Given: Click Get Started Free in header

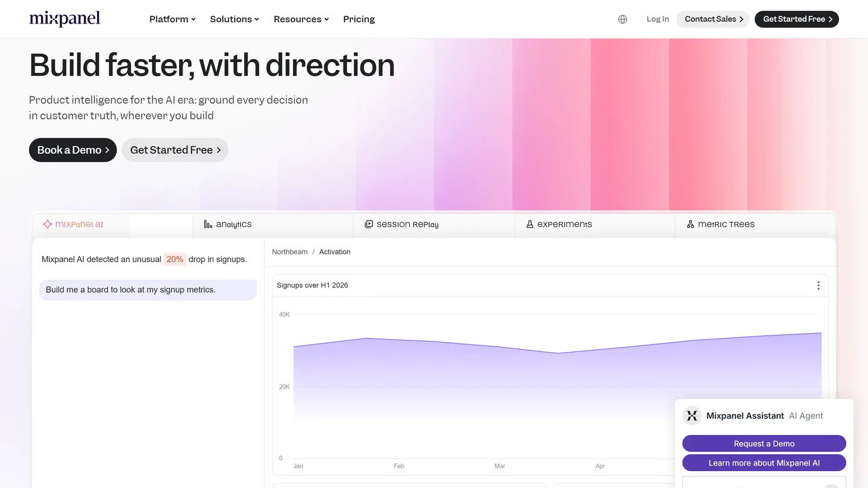Looking at the screenshot, I should 797,19.
